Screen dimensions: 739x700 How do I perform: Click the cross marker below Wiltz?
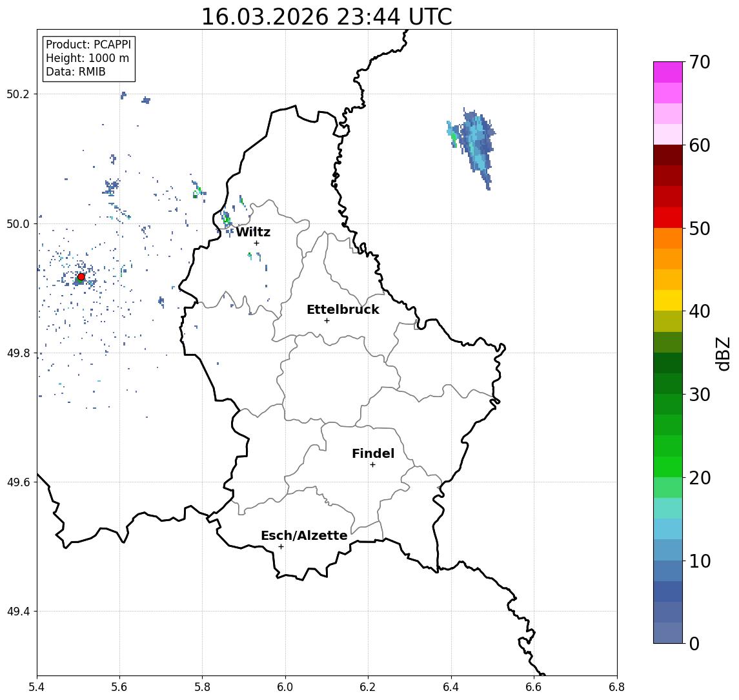256,243
